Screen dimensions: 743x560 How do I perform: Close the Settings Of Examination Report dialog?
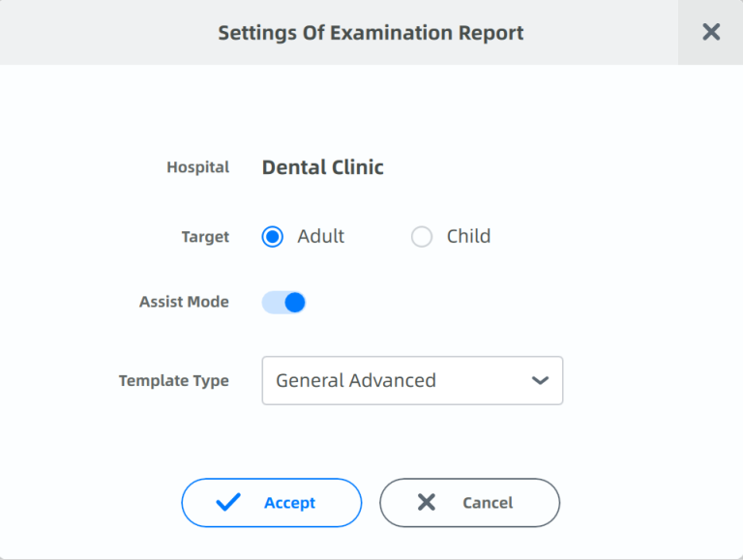tap(711, 32)
